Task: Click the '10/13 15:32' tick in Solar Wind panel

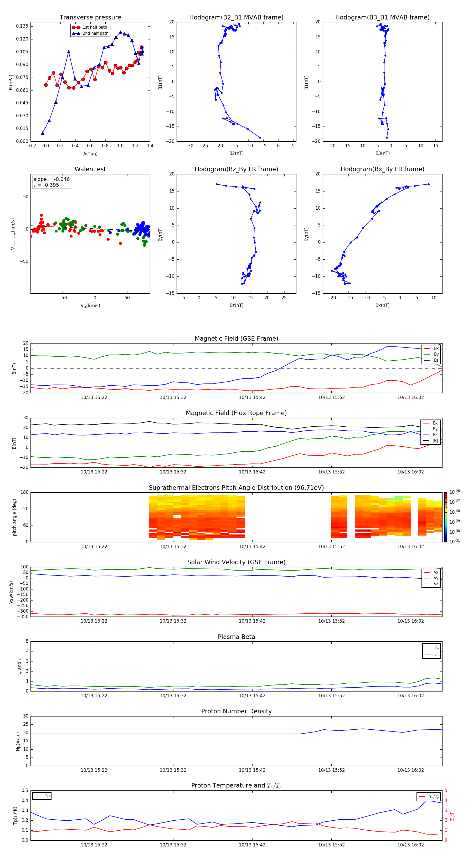Action: (x=173, y=621)
